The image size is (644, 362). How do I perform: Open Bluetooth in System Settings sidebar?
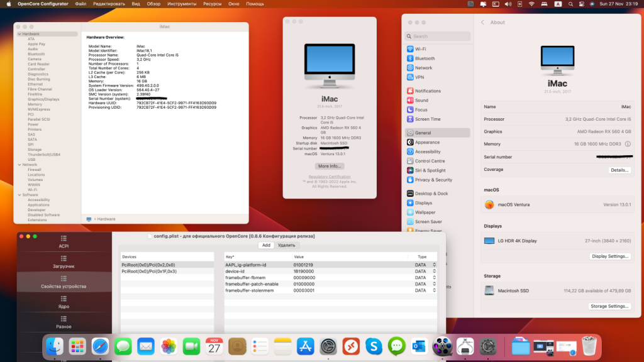tap(425, 58)
